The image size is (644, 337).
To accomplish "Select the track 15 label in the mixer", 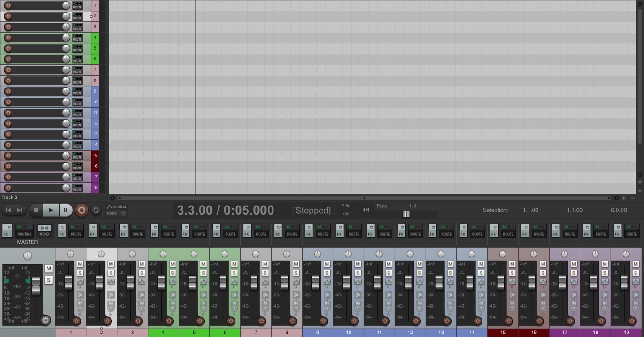I will 503,333.
